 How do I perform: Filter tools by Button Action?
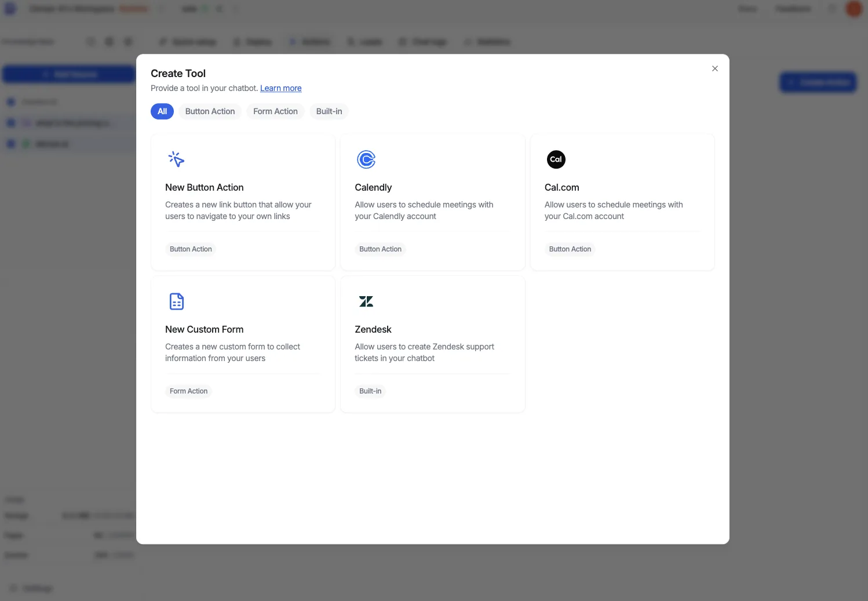[210, 111]
